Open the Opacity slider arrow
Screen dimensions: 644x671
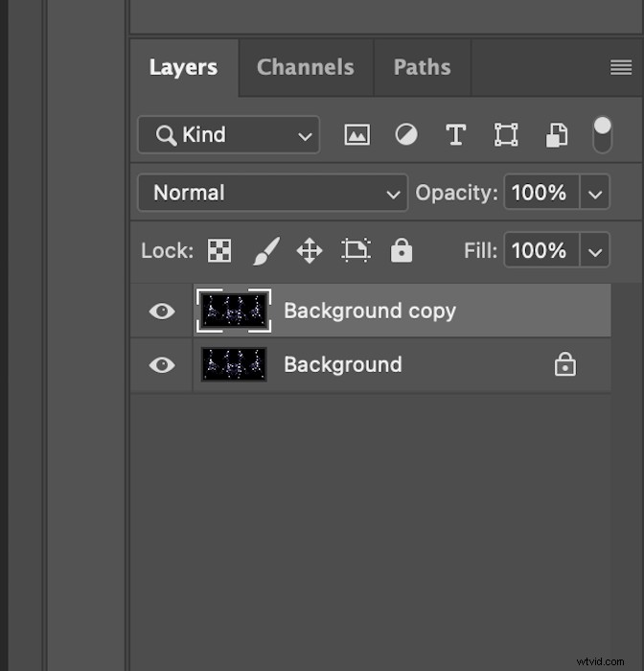coord(595,193)
